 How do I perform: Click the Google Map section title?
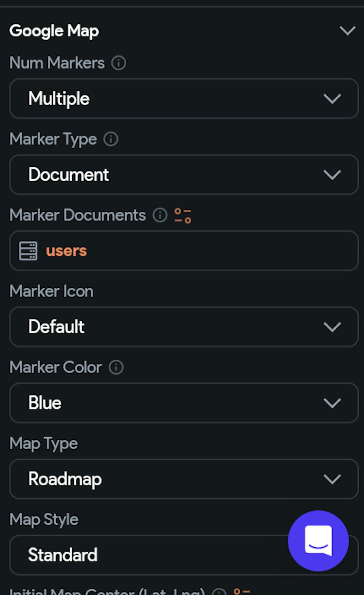tap(54, 31)
